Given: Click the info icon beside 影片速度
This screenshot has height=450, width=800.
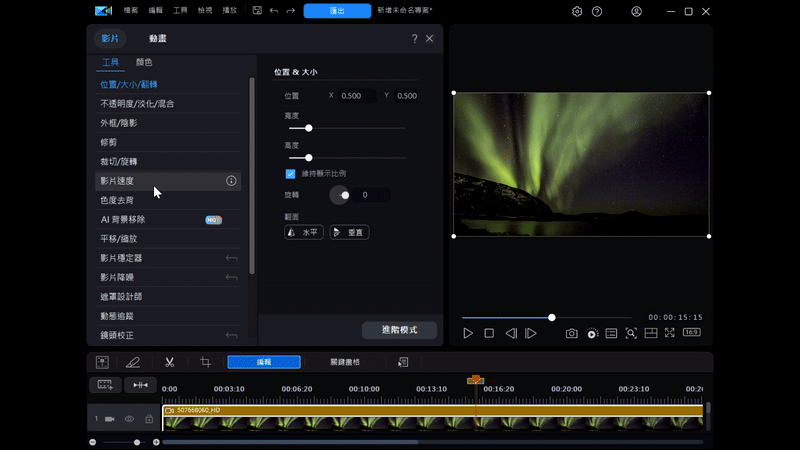Looking at the screenshot, I should [x=231, y=181].
